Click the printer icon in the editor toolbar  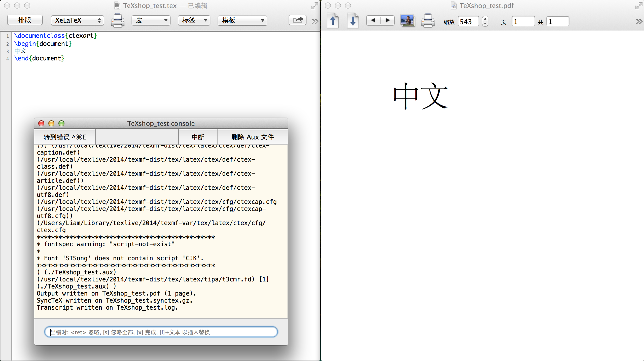point(118,20)
